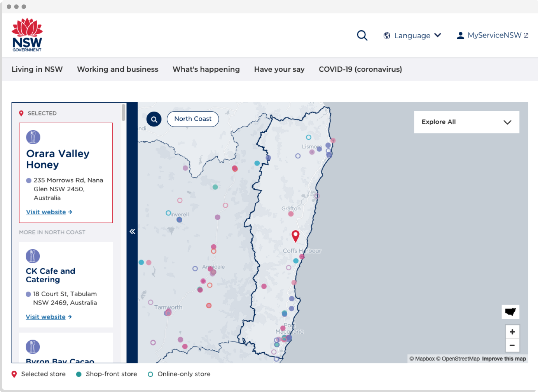This screenshot has height=392, width=538.
Task: Click the zoom in plus control
Action: click(x=512, y=332)
